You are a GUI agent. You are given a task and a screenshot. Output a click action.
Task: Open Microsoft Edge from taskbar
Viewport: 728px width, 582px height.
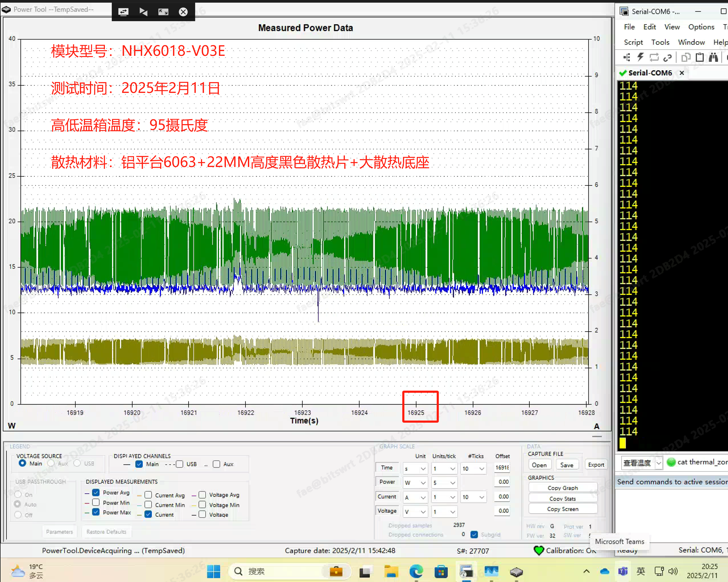416,571
